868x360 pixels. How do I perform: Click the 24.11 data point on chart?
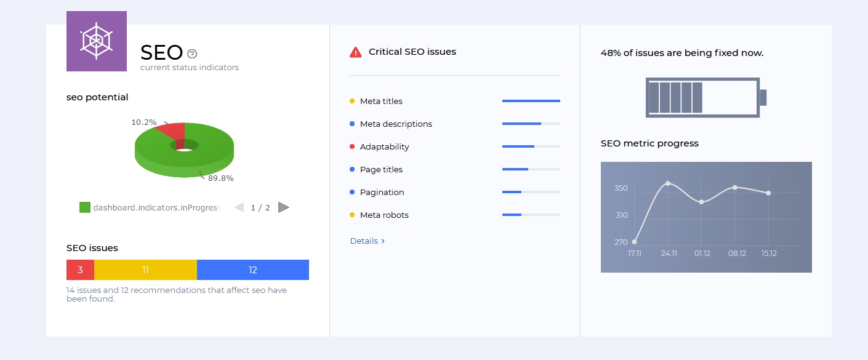[668, 183]
